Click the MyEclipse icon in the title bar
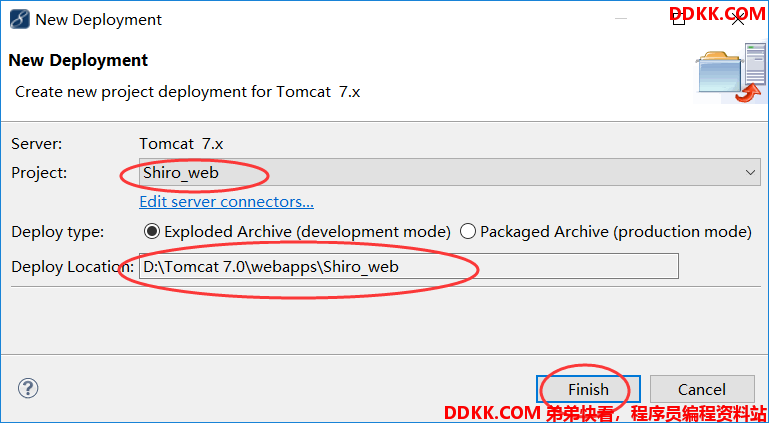769x423 pixels. (20, 20)
